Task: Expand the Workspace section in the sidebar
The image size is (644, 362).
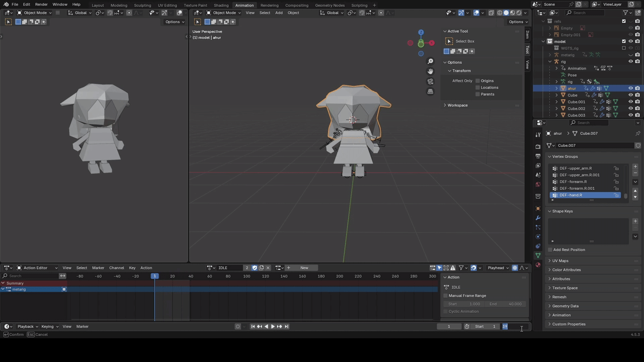Action: point(457,105)
